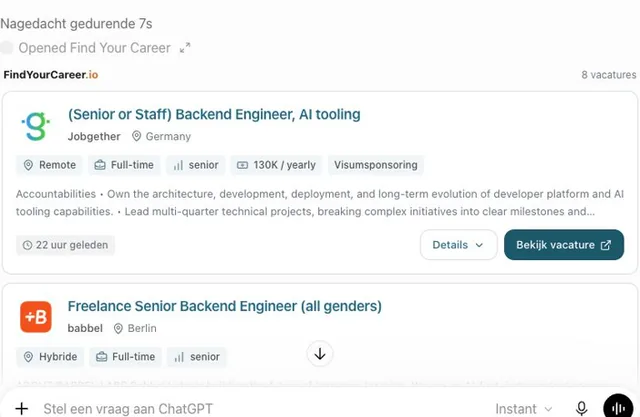This screenshot has width=640, height=417.
Task: Click the chevron inside the Details button
Action: (479, 245)
